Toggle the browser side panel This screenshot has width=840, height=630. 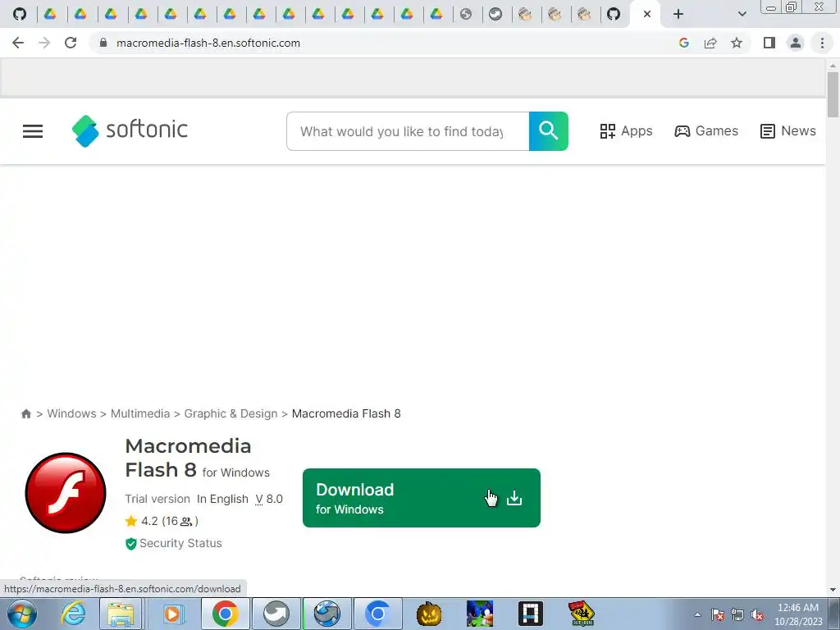click(x=769, y=43)
